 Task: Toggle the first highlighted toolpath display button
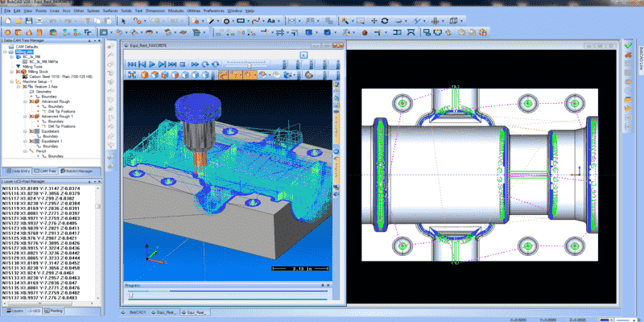click(224, 75)
